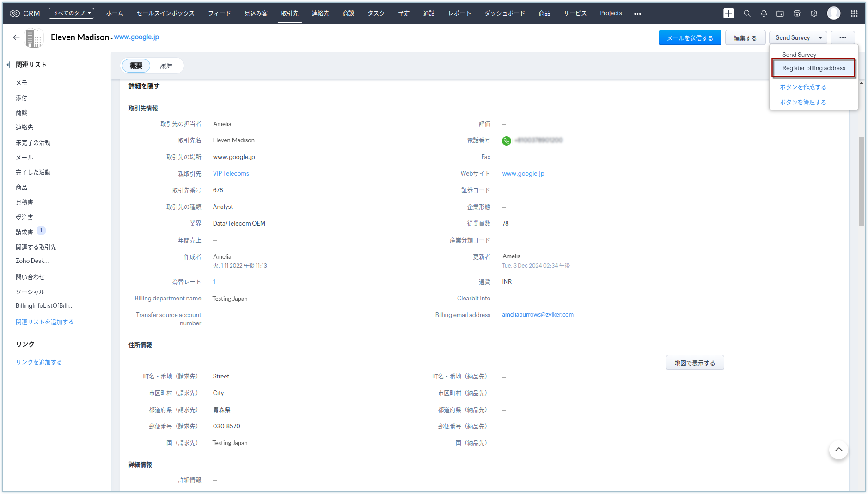Go to 添付 in related list

point(21,98)
